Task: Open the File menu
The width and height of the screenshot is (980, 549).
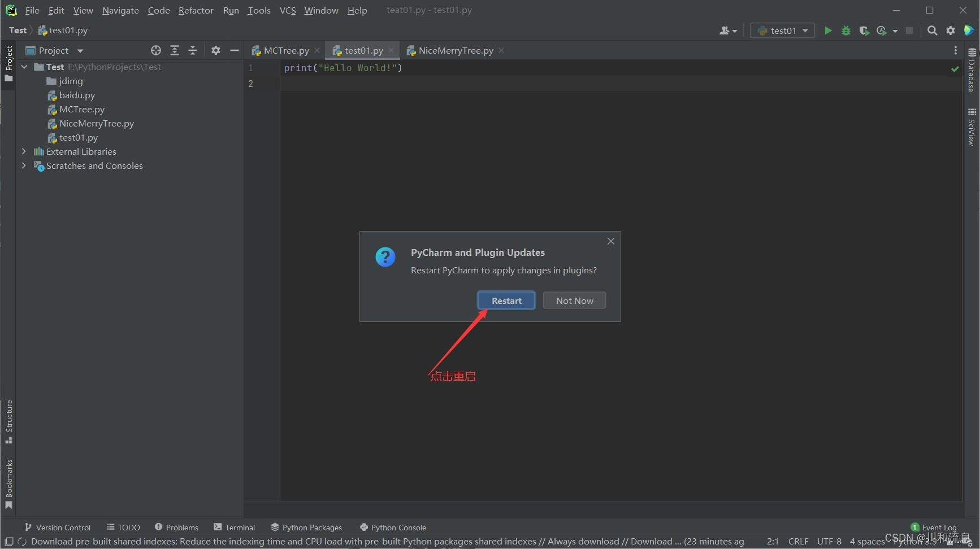Action: coord(32,10)
